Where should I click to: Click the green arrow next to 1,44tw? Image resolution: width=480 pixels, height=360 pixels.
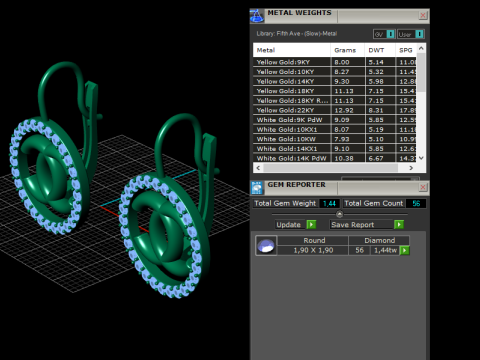tap(404, 250)
